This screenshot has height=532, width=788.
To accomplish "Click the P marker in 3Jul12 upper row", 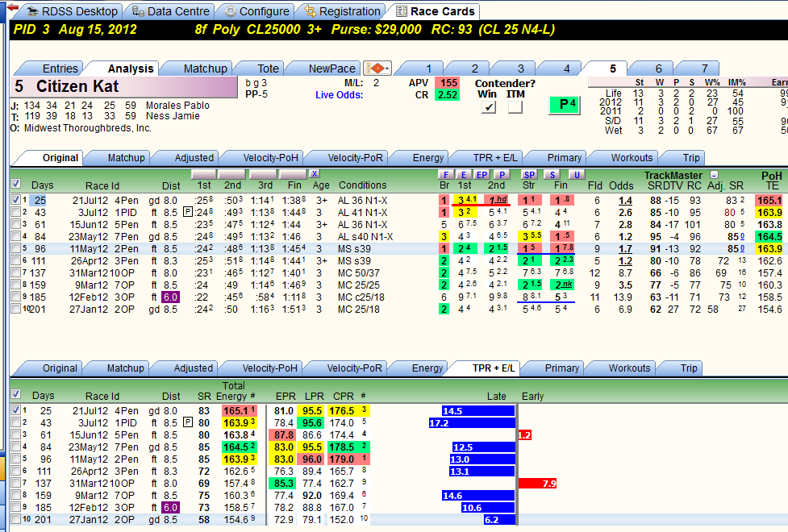I will 187,211.
